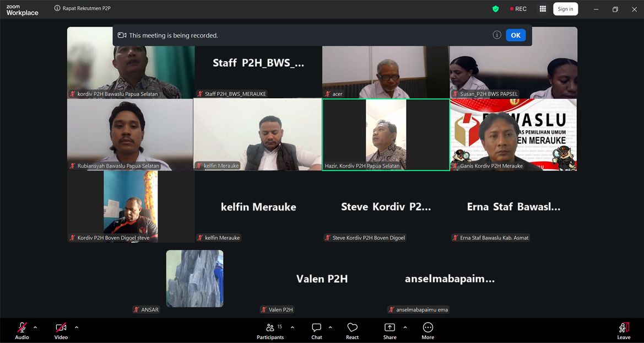Open meeting info icon beside Rapat Rekrutmen P2P
Viewport: 644px width, 343px height.
57,8
